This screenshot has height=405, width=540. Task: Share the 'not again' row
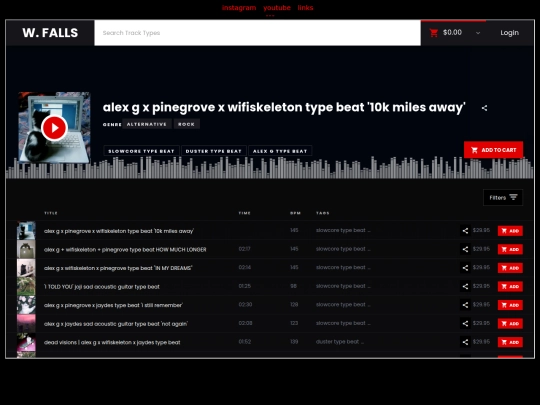point(465,324)
